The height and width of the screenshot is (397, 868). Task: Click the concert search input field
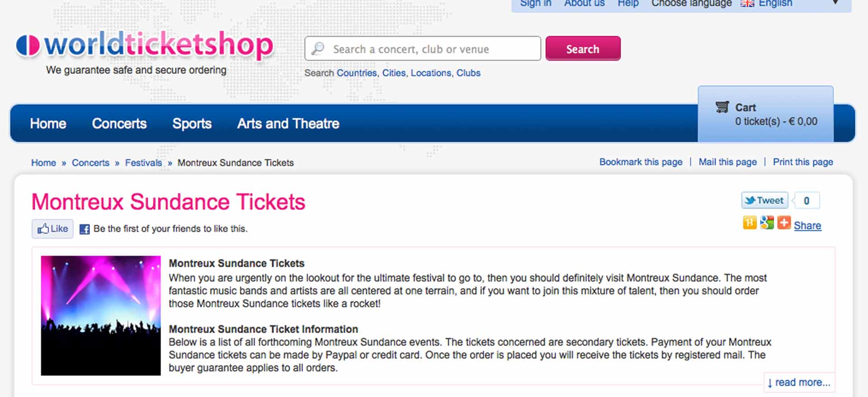pos(423,48)
